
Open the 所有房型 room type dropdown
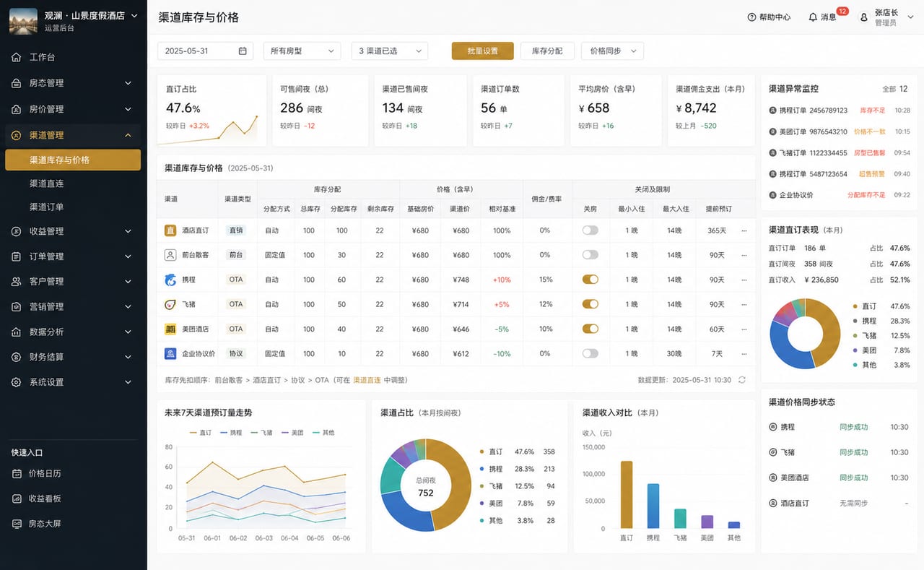[x=302, y=51]
